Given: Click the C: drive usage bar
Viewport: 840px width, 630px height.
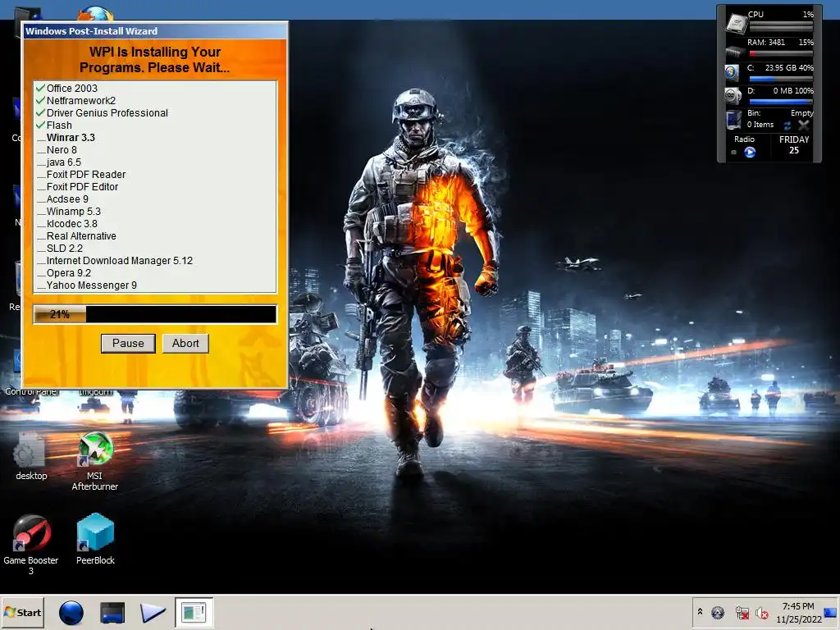Looking at the screenshot, I should (x=781, y=80).
